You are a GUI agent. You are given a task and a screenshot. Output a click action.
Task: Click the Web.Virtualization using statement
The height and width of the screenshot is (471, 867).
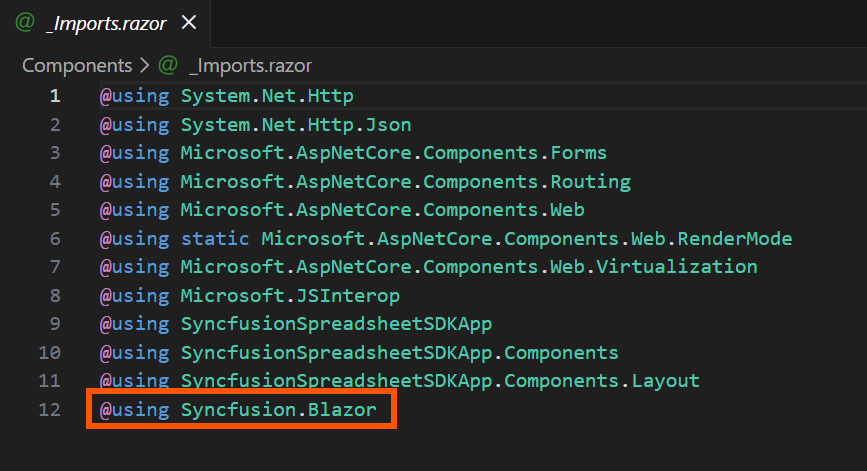[429, 267]
